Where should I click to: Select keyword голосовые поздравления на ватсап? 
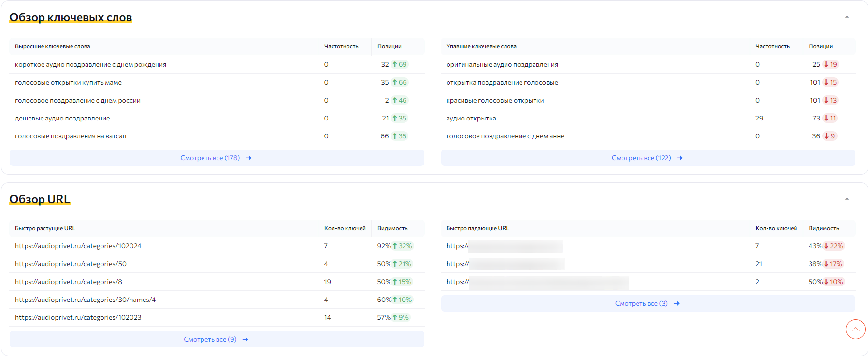(71, 136)
